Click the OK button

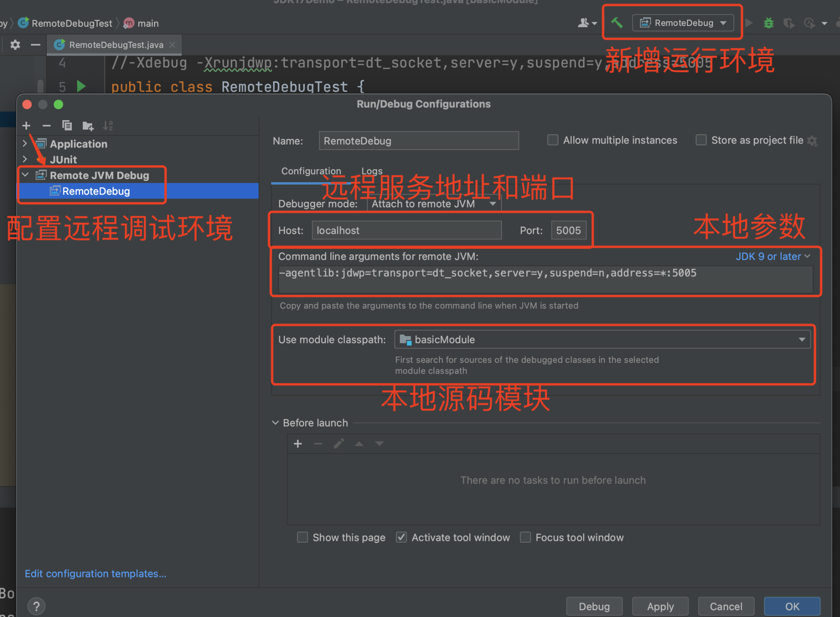pos(792,606)
